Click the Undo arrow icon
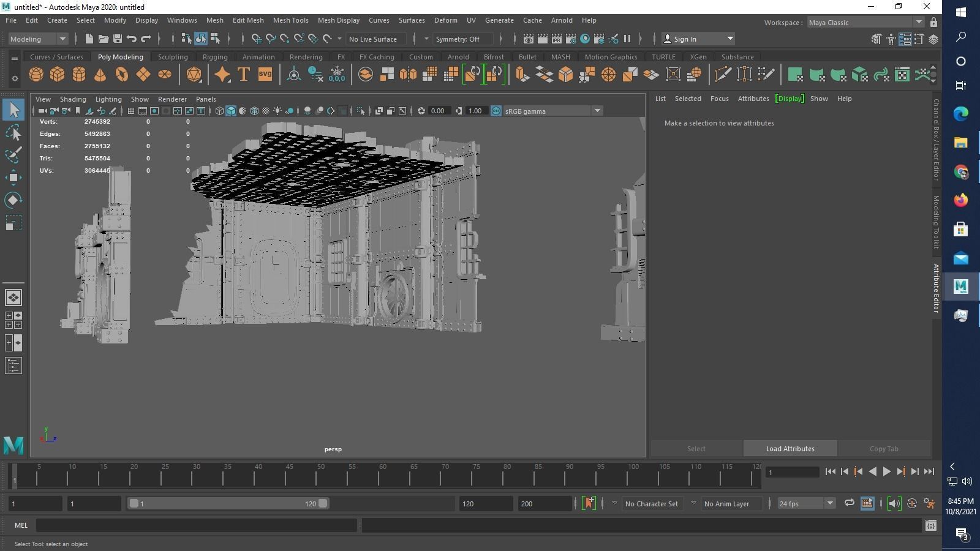 [x=132, y=39]
